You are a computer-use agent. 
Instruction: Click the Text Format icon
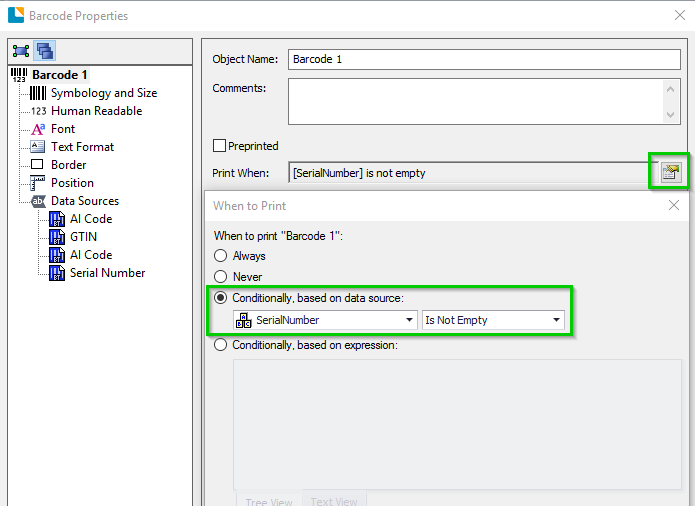(x=37, y=147)
